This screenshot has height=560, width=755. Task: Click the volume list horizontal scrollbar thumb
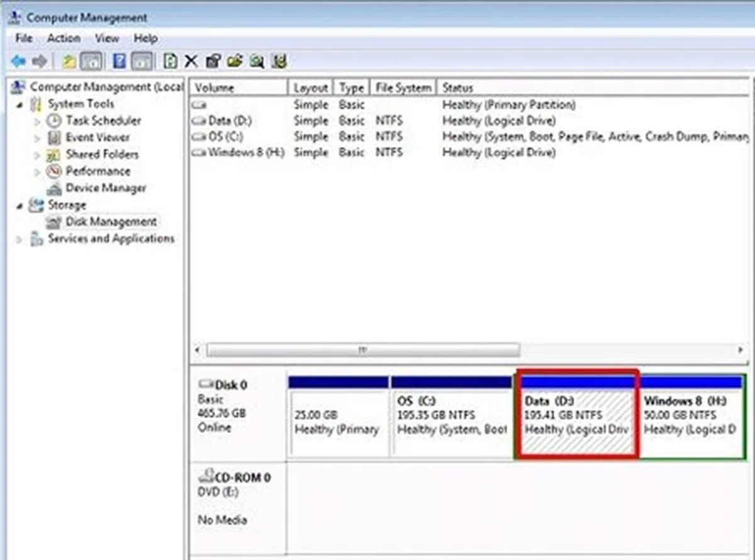(x=363, y=350)
